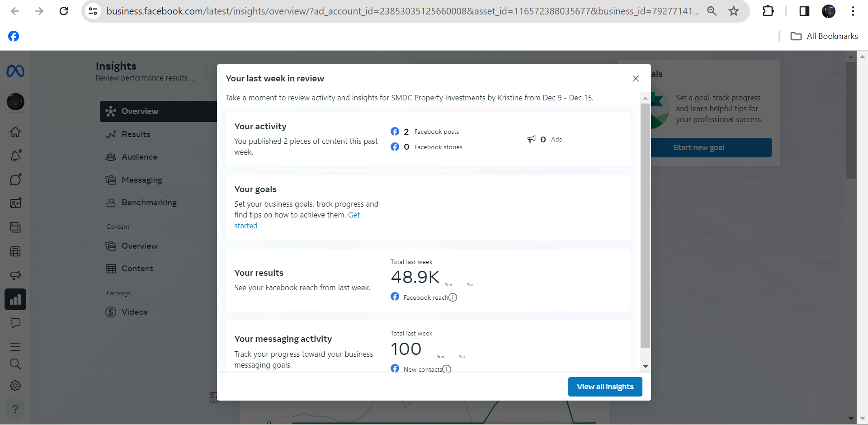Click the sidebar Search magnifier icon
Screen dimensions: 868x425
tap(15, 364)
